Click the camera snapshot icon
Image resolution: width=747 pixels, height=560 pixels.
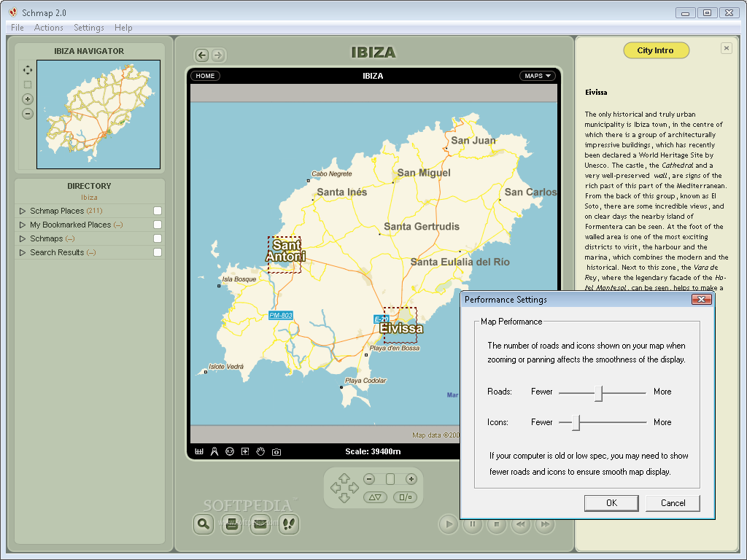coord(276,452)
